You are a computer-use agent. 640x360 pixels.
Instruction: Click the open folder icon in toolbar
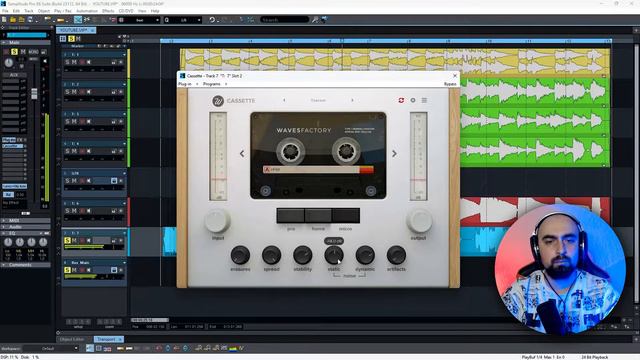[x=13, y=20]
